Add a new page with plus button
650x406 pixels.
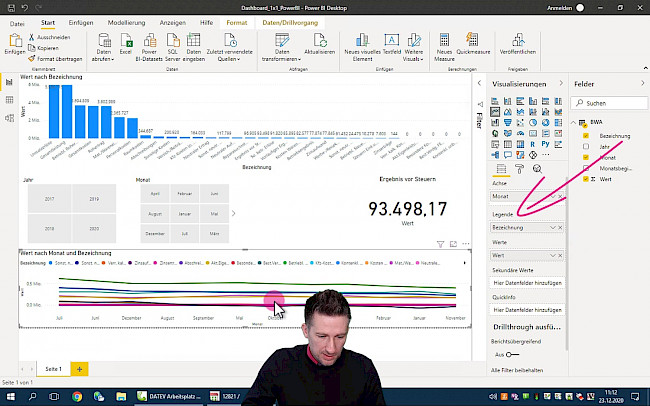click(79, 369)
